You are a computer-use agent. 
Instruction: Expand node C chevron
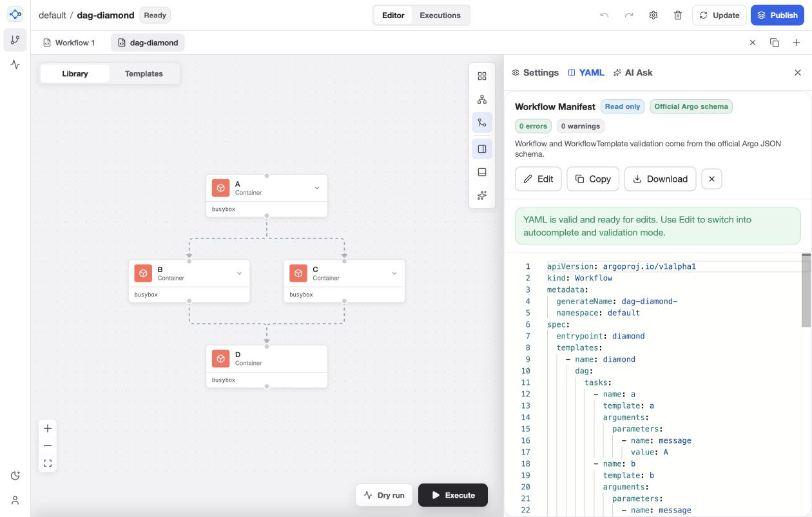click(x=394, y=273)
